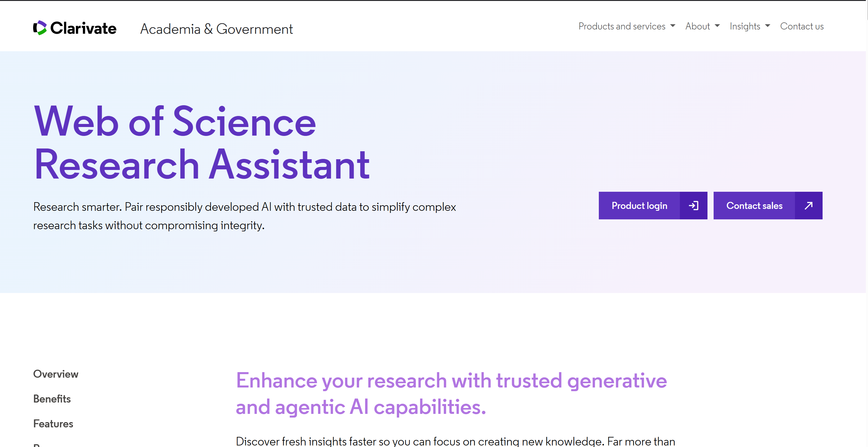The image size is (868, 447).
Task: Expand the Insights dropdown caret
Action: click(768, 26)
